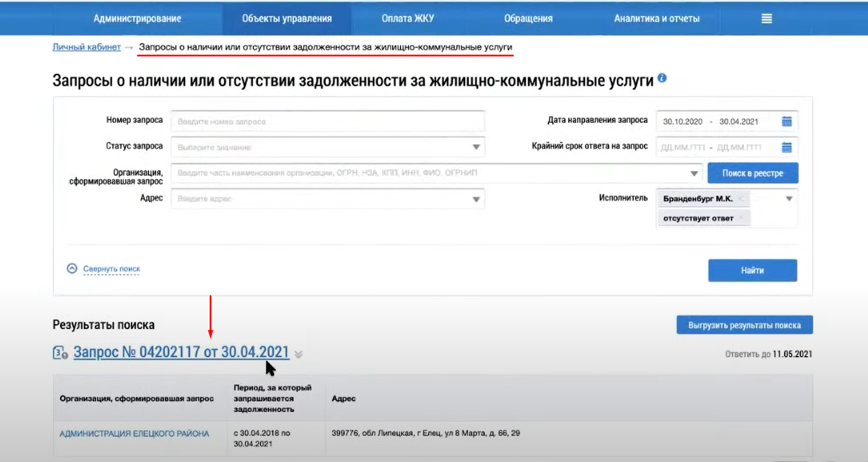Click the Поиск в реестре button

[x=752, y=173]
